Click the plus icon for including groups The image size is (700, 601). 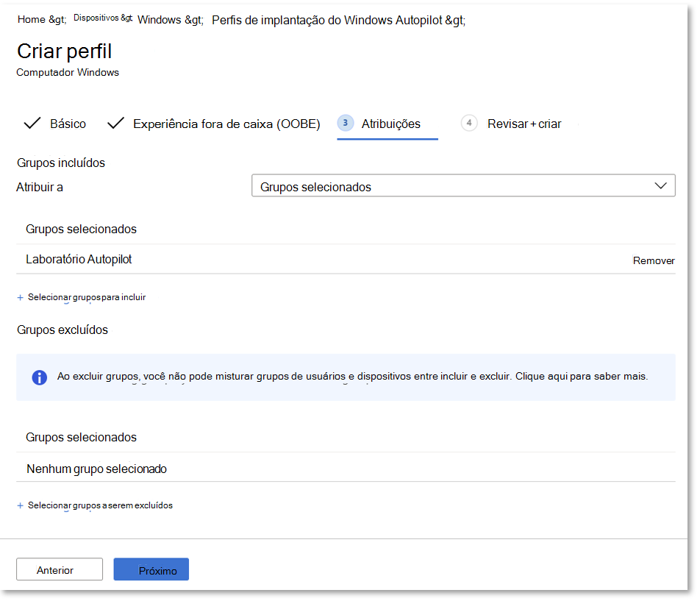tap(20, 297)
